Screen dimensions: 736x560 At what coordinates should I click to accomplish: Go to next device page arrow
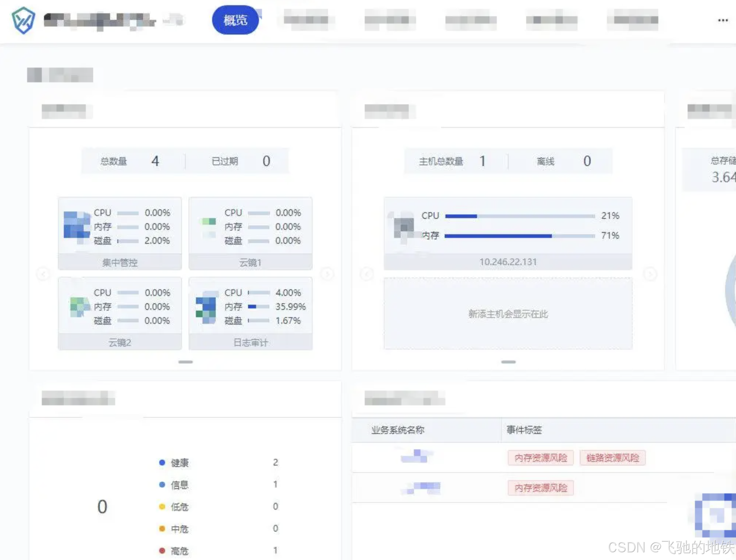327,274
